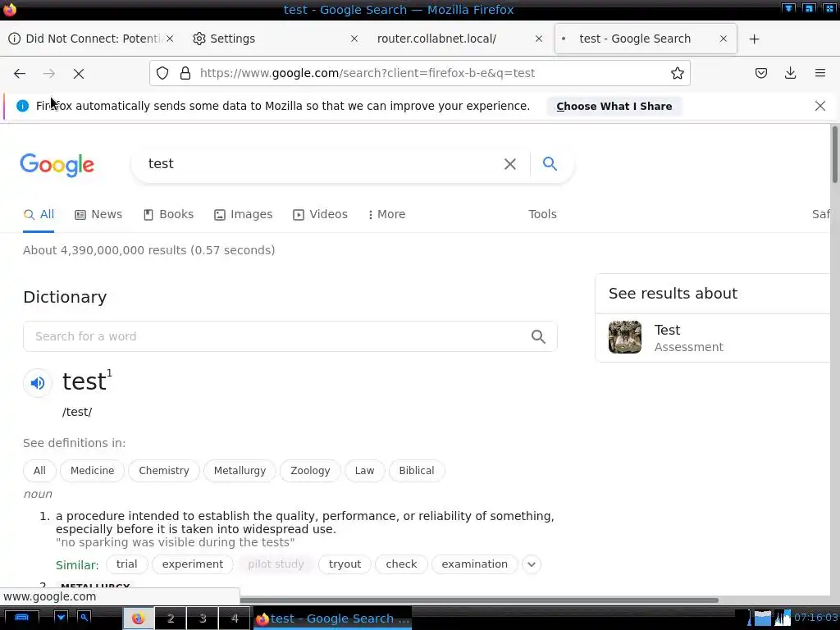840x630 pixels.
Task: Expand the More search categories menu
Action: [387, 214]
